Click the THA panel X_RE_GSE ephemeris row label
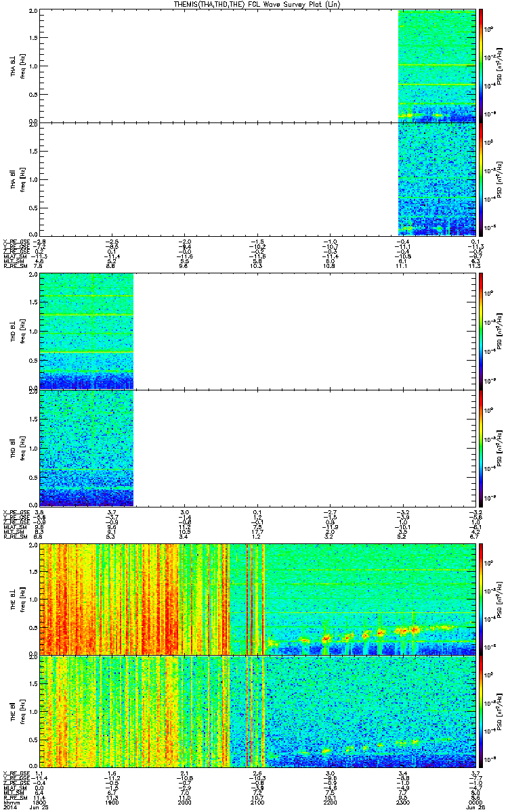The image size is (508, 812). point(16,242)
